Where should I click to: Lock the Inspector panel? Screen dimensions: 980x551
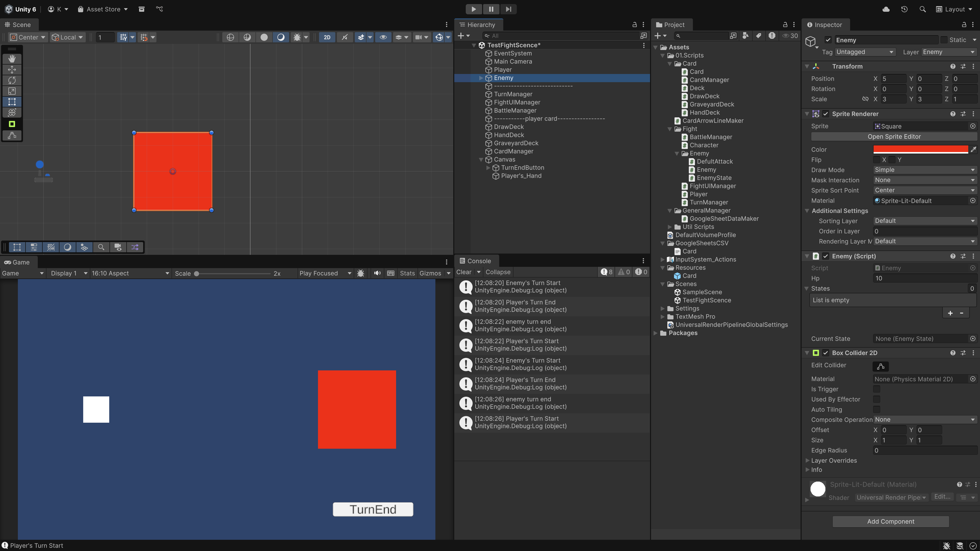(964, 25)
